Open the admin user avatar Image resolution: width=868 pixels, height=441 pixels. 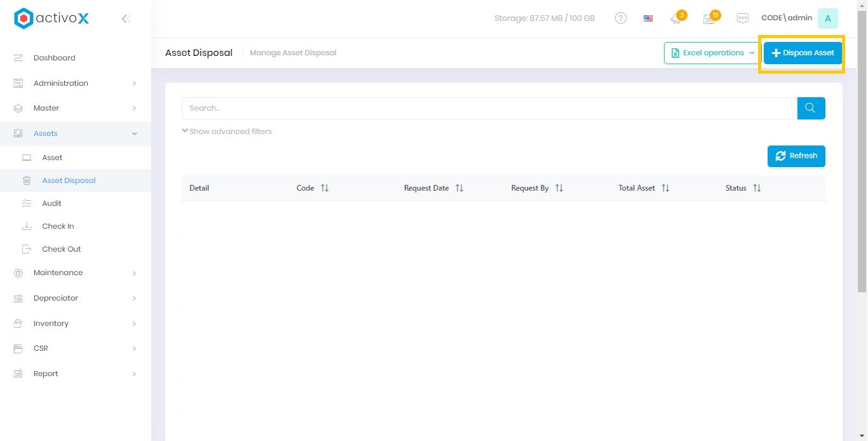[x=827, y=18]
